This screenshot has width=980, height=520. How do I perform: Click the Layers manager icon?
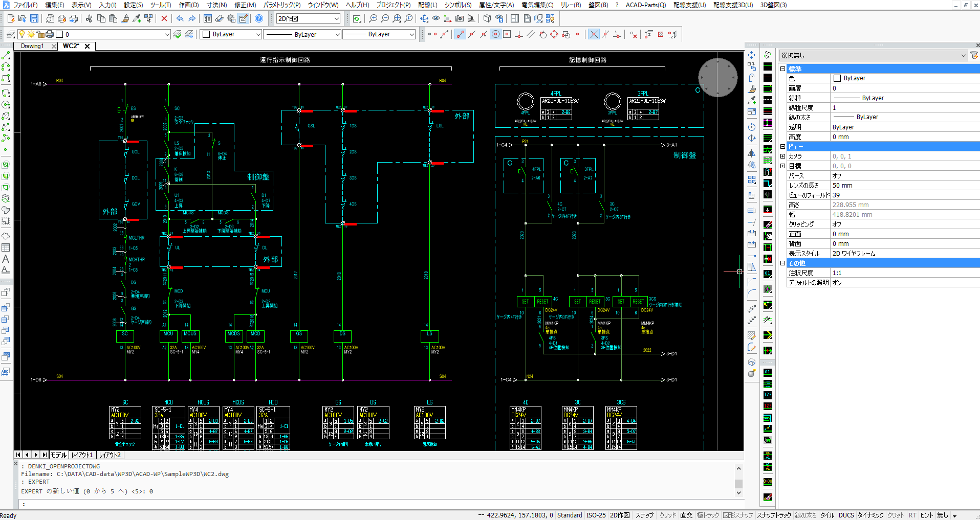point(11,34)
